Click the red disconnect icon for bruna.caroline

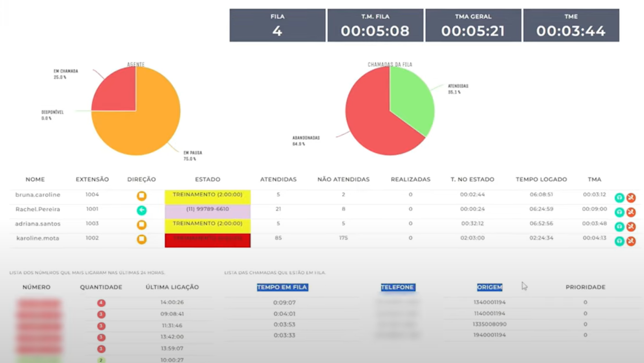(631, 198)
